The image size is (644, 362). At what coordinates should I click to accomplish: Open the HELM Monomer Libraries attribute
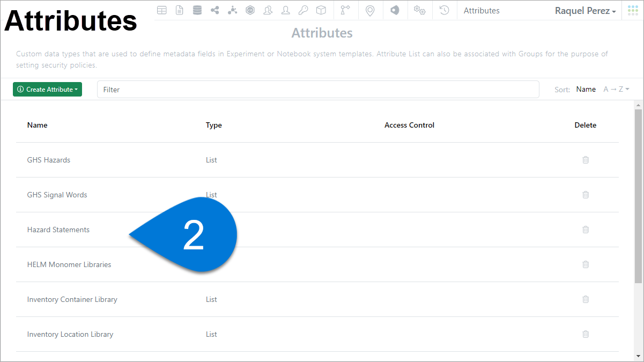pyautogui.click(x=69, y=264)
